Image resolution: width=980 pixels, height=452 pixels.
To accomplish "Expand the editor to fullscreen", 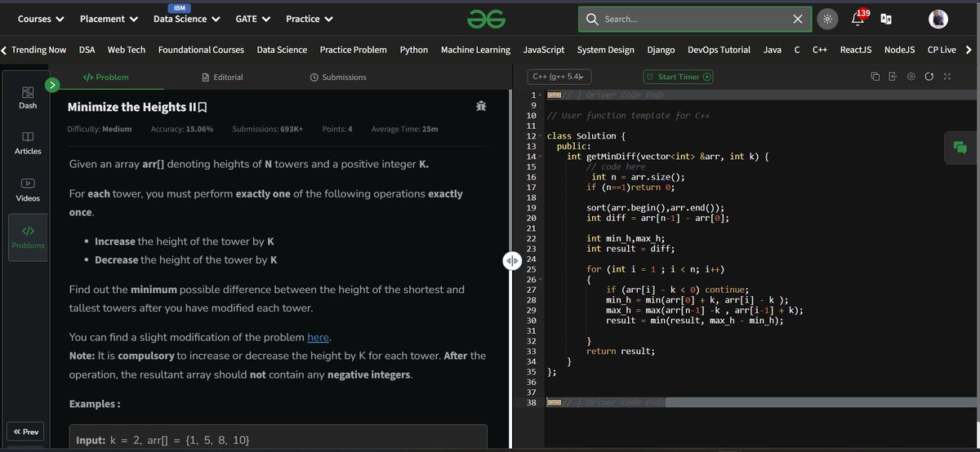I will coord(947,77).
